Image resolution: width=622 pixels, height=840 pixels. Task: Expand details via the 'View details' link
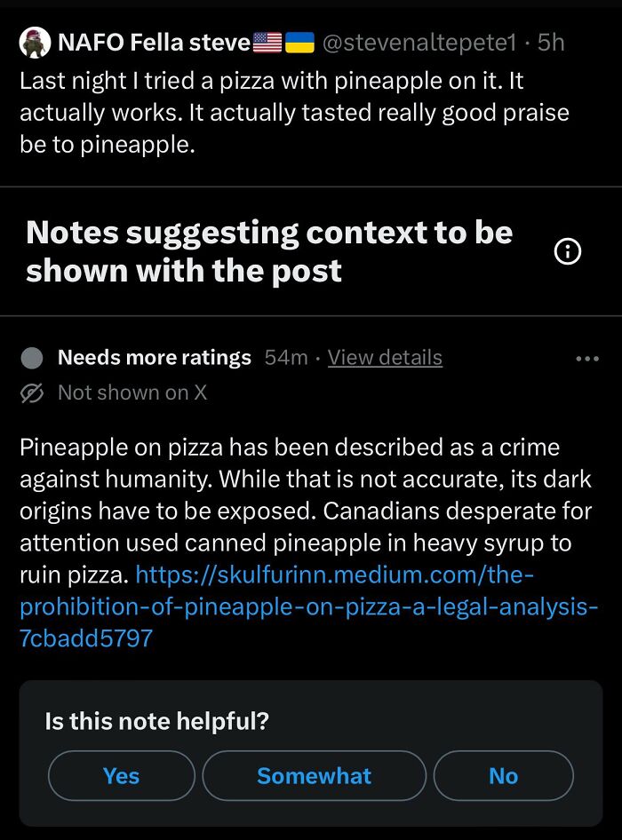[385, 357]
